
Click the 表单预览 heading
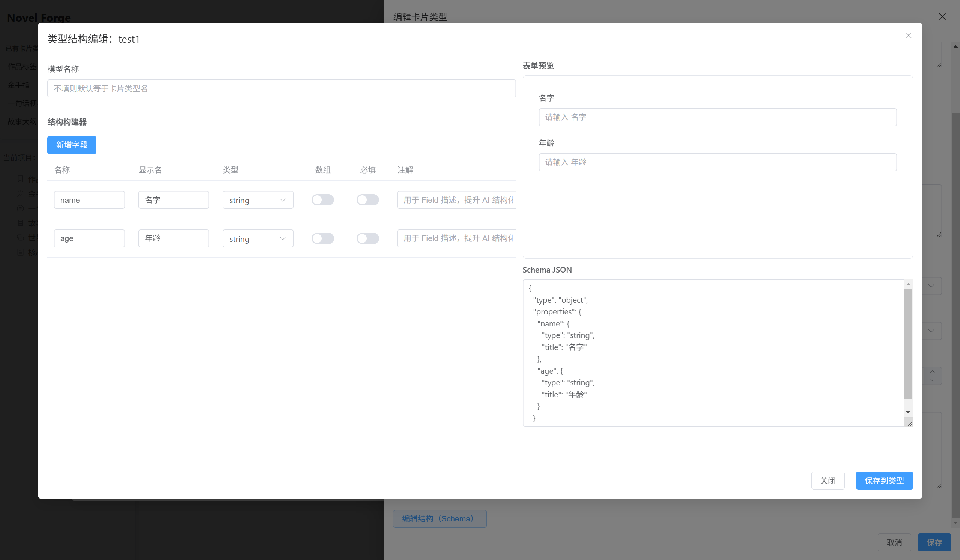tap(538, 66)
